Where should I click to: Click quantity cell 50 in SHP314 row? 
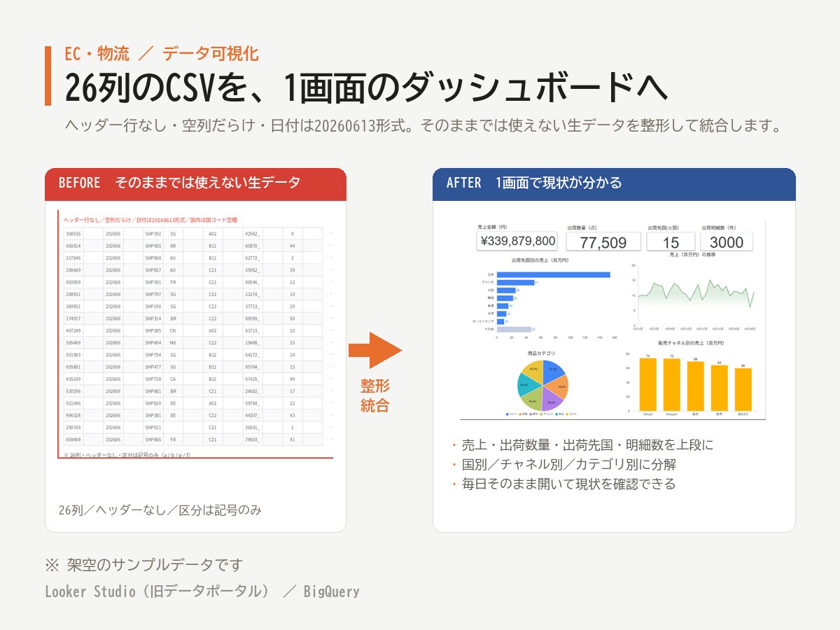tap(292, 318)
